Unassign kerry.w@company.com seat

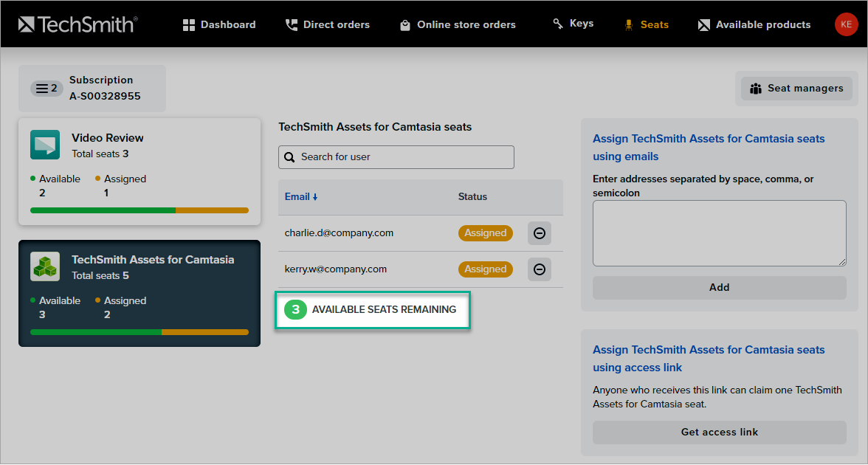point(540,269)
